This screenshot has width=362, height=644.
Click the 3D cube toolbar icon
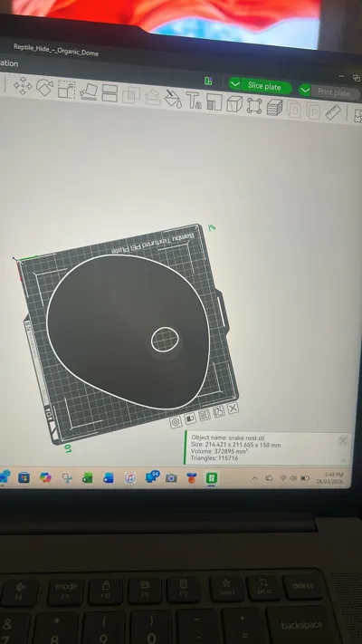coord(234,104)
